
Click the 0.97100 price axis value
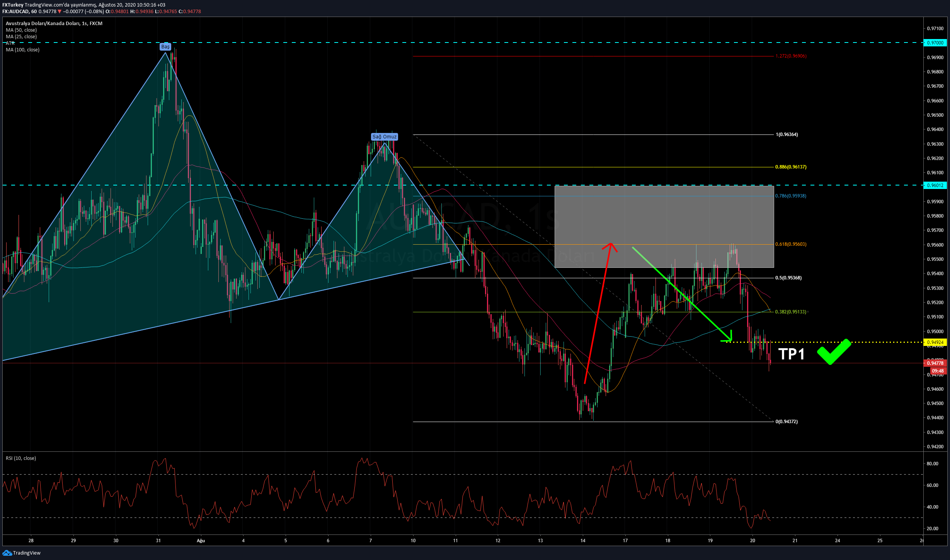tap(935, 29)
